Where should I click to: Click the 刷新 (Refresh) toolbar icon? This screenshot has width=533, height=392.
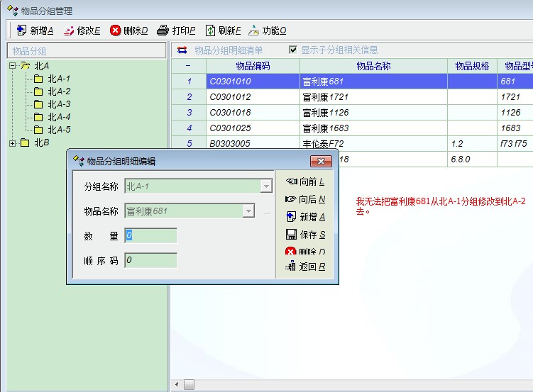[210, 30]
